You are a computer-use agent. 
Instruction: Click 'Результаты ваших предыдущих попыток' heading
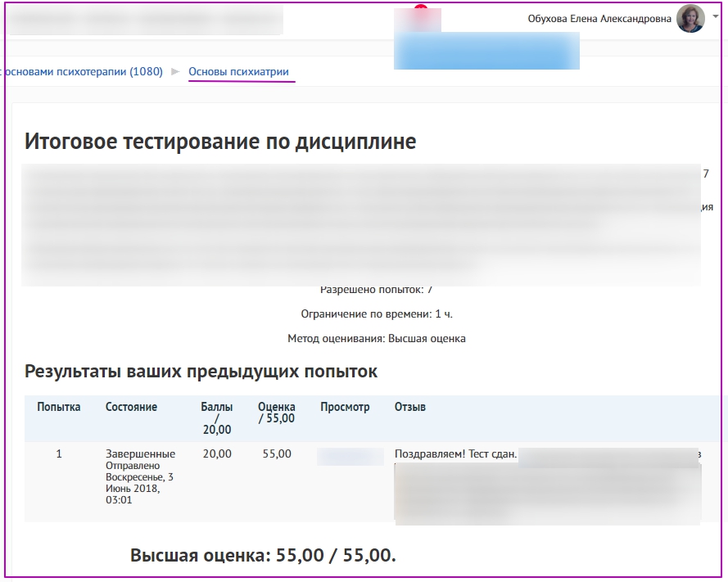coord(201,372)
